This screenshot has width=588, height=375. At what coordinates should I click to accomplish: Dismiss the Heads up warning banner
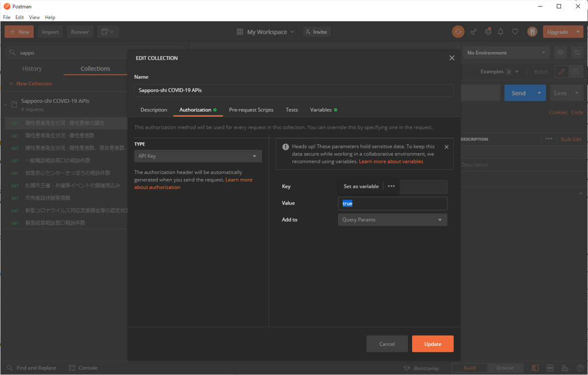pyautogui.click(x=446, y=147)
